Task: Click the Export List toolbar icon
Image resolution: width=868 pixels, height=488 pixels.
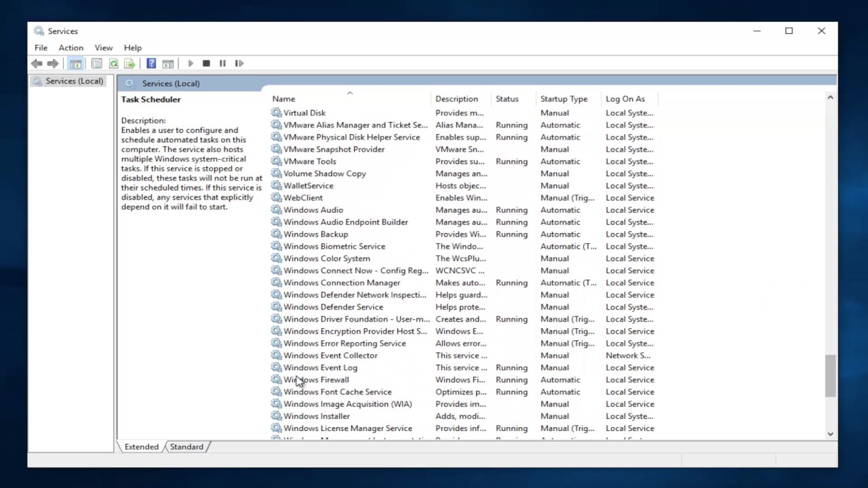Action: point(130,64)
